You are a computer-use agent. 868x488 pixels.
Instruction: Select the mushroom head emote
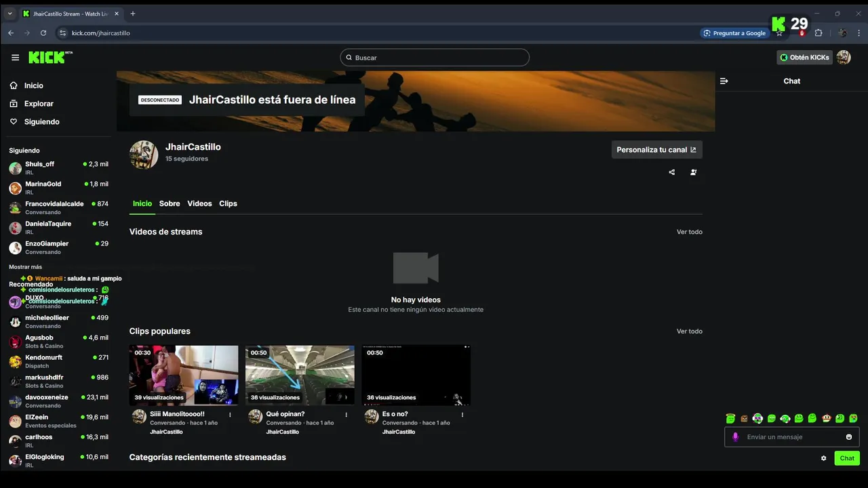click(x=826, y=418)
